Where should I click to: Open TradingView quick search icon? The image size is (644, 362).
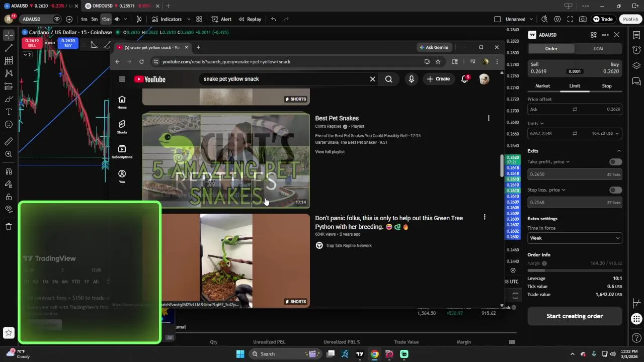544,19
